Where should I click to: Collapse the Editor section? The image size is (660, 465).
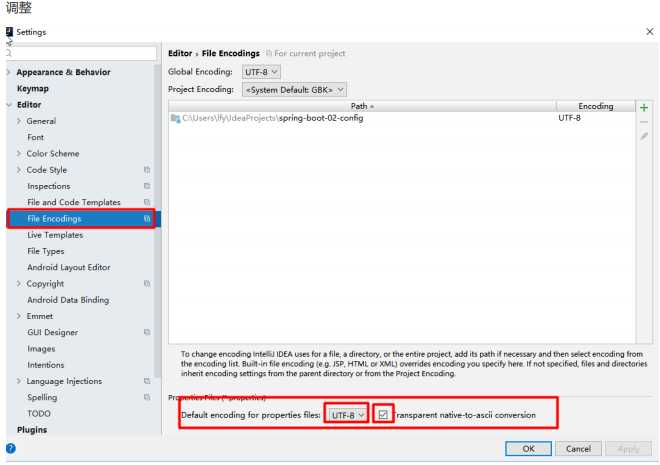tap(9, 105)
